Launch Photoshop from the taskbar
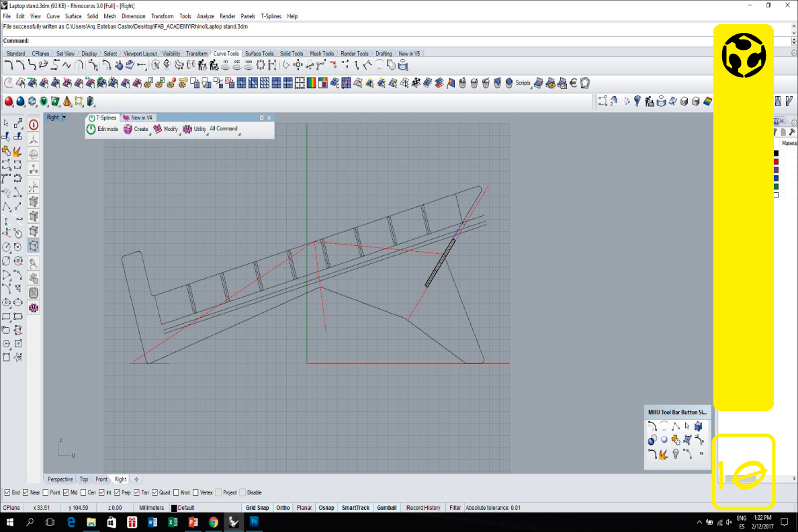The width and height of the screenshot is (798, 532). [x=255, y=522]
